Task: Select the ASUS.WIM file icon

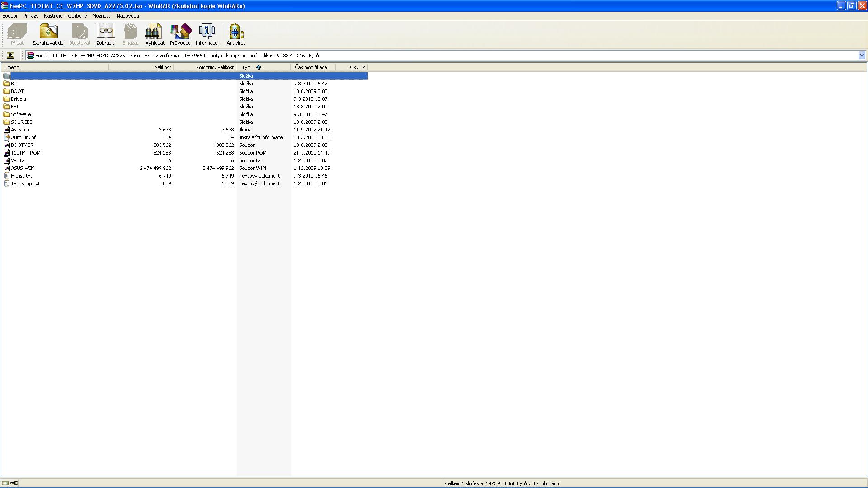Action: point(7,168)
